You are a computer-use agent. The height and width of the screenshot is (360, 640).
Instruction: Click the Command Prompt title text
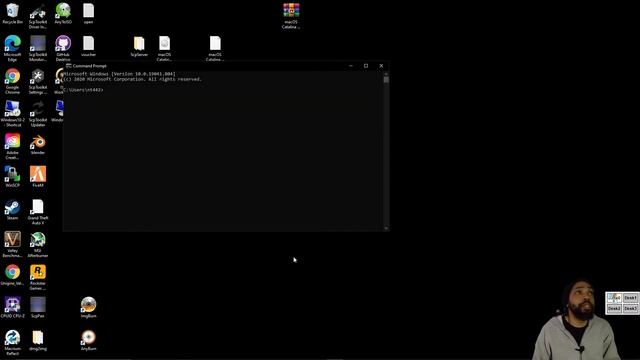(89, 66)
